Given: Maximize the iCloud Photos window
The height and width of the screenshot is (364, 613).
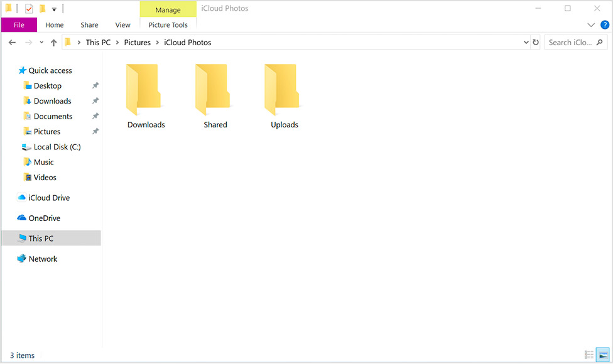Looking at the screenshot, I should (568, 8).
